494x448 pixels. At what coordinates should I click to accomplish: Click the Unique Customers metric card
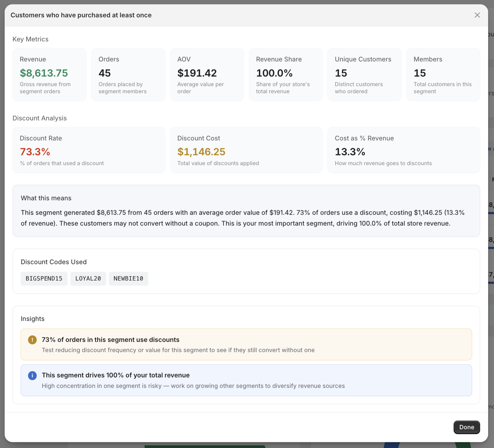(x=364, y=74)
